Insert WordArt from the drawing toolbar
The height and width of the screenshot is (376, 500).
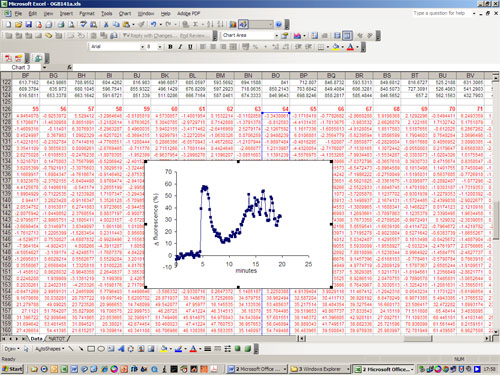point(121,349)
